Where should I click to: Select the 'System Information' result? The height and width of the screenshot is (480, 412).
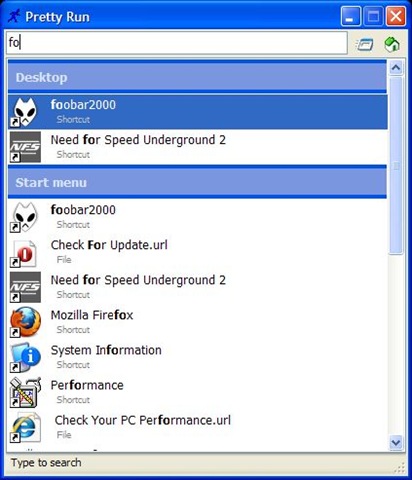tap(106, 350)
